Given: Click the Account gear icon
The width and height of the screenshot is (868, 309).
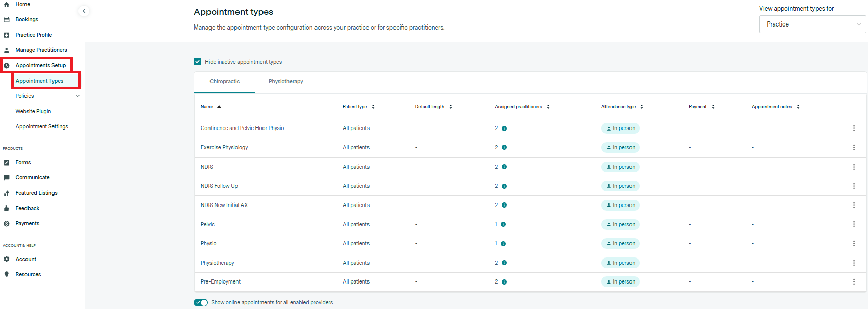Looking at the screenshot, I should 7,259.
